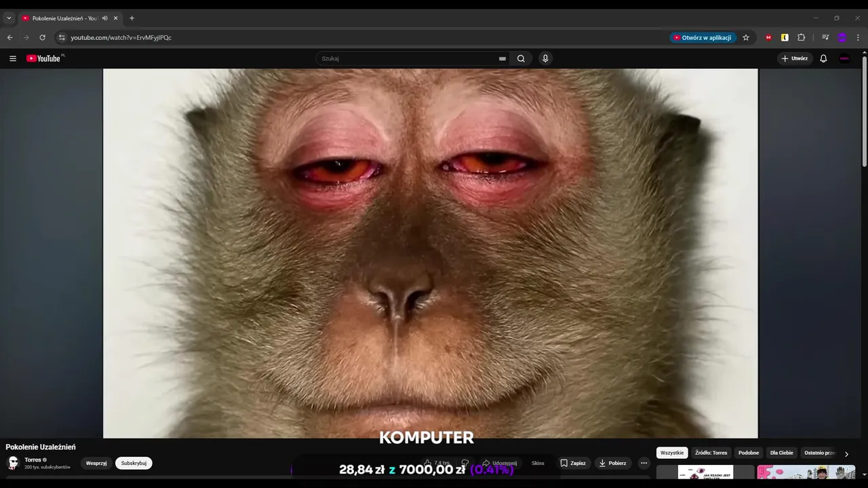Screen dimensions: 868x488
Task: Open the browser profile avatar
Action: [x=842, y=37]
